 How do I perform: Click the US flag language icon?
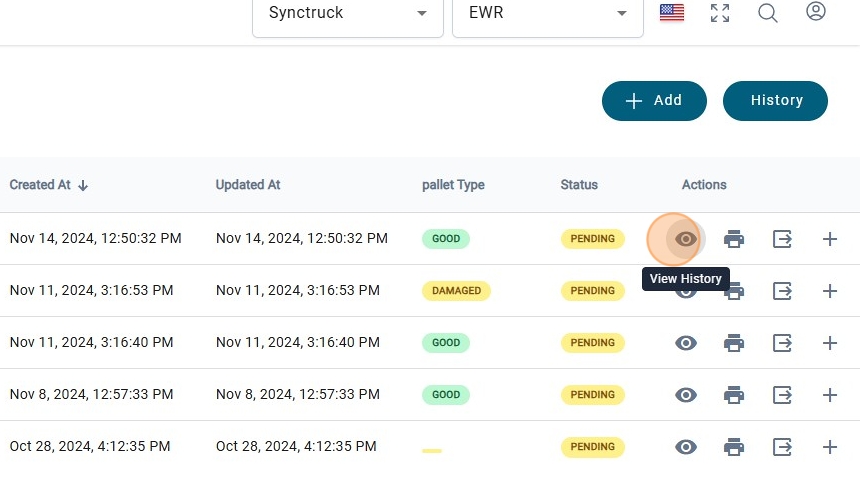pyautogui.click(x=672, y=13)
